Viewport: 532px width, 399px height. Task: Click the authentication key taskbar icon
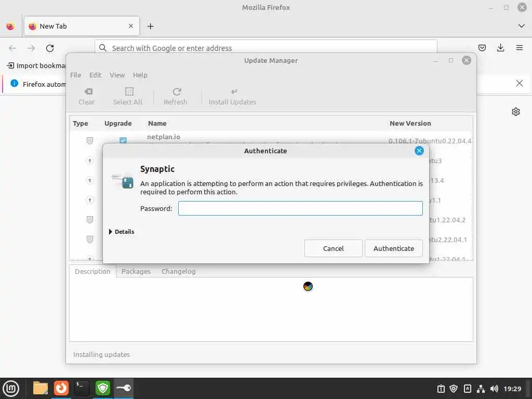124,388
